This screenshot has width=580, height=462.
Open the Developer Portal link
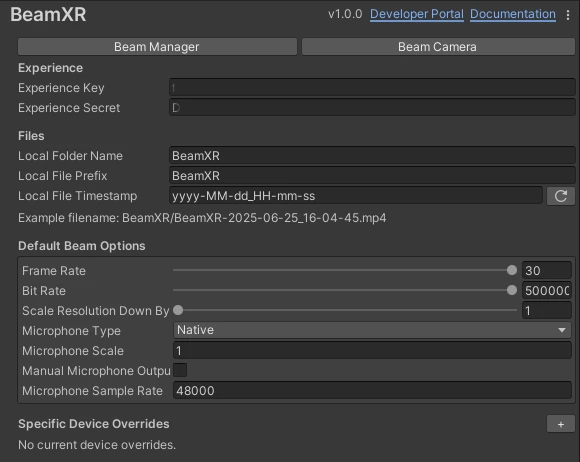click(417, 14)
